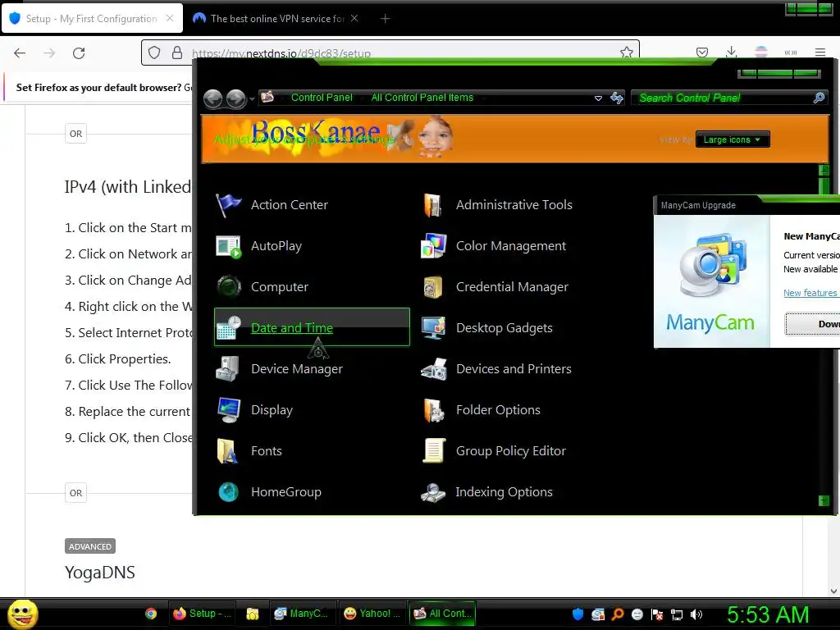
Task: Click the network tray icon
Action: tap(677, 614)
